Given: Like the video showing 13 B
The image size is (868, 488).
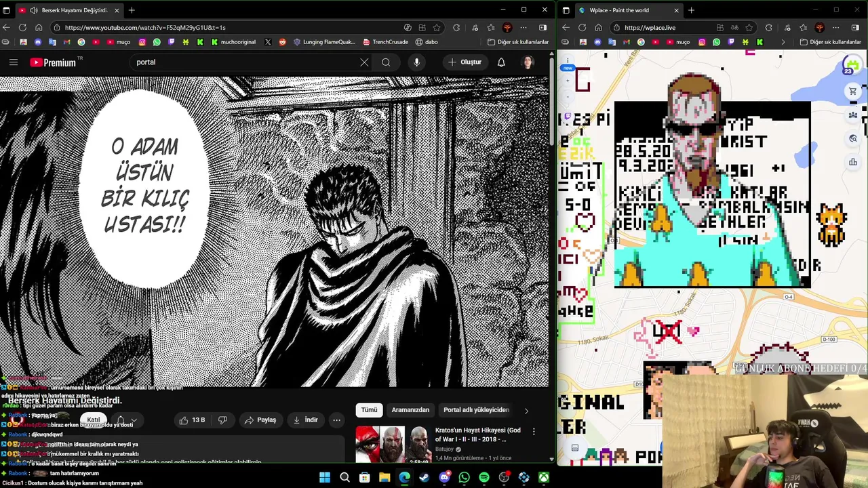Looking at the screenshot, I should [192, 420].
